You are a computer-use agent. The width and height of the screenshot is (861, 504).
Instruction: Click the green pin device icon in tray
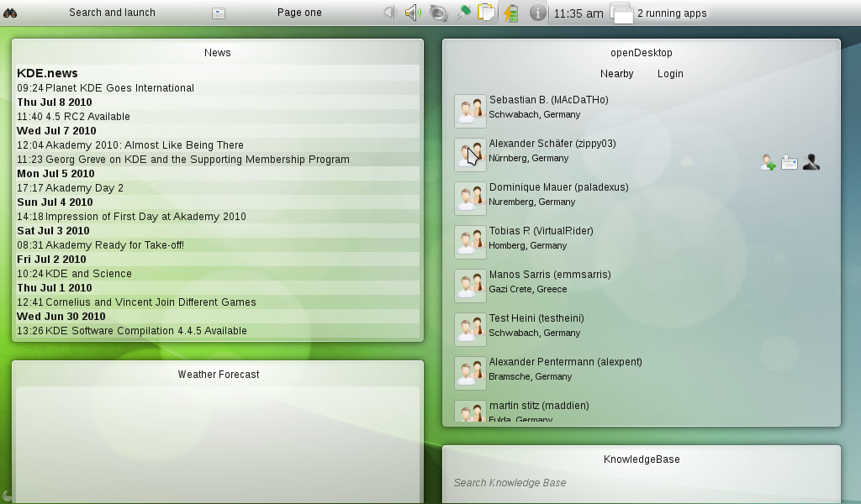pos(462,13)
